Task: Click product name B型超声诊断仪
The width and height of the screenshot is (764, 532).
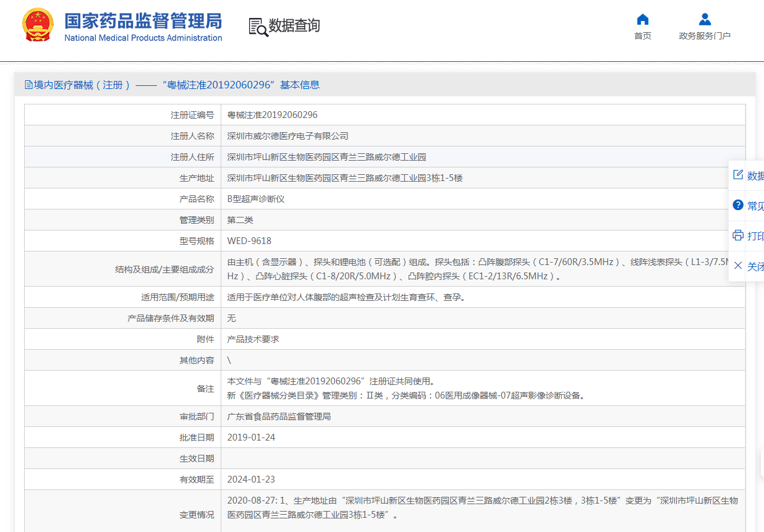Action: pyautogui.click(x=256, y=199)
